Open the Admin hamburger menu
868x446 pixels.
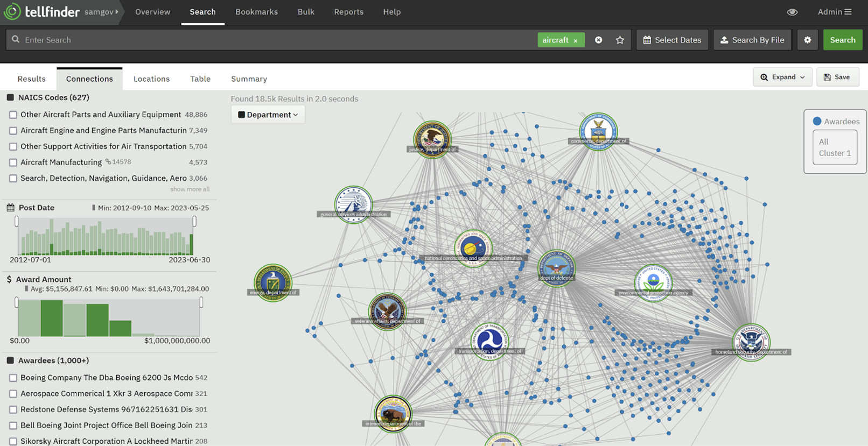835,12
